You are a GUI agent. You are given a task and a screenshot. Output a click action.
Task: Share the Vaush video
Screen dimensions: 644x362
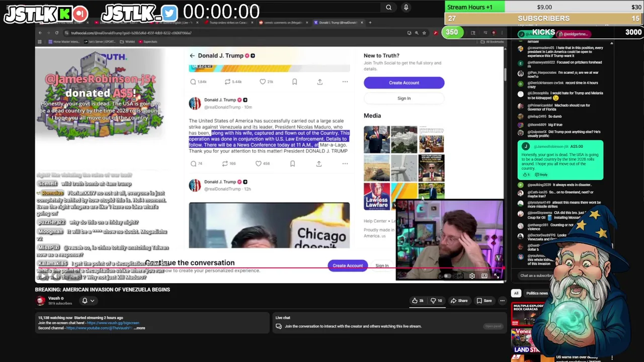pyautogui.click(x=459, y=301)
